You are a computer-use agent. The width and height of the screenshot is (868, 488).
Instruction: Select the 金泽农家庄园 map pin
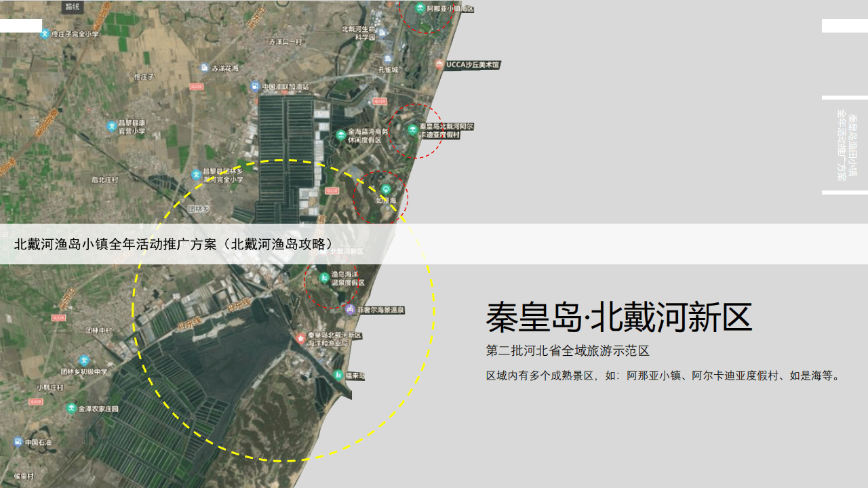tap(71, 409)
